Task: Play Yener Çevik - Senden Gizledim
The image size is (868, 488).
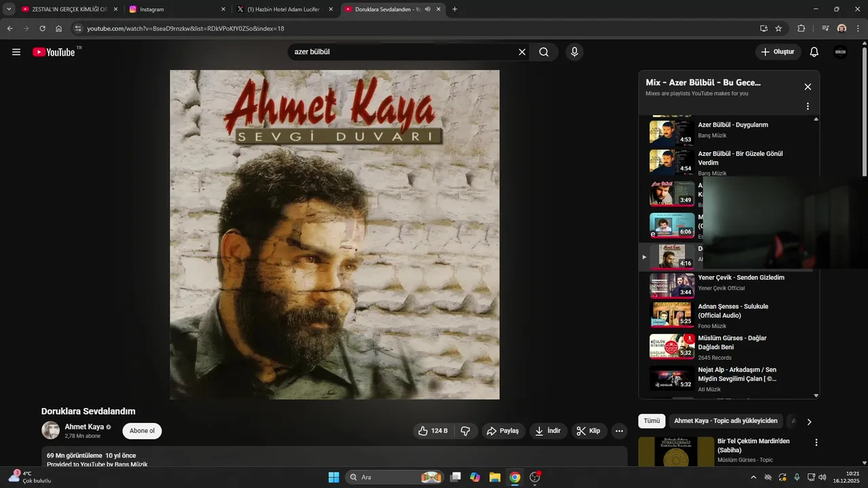Action: click(x=729, y=285)
